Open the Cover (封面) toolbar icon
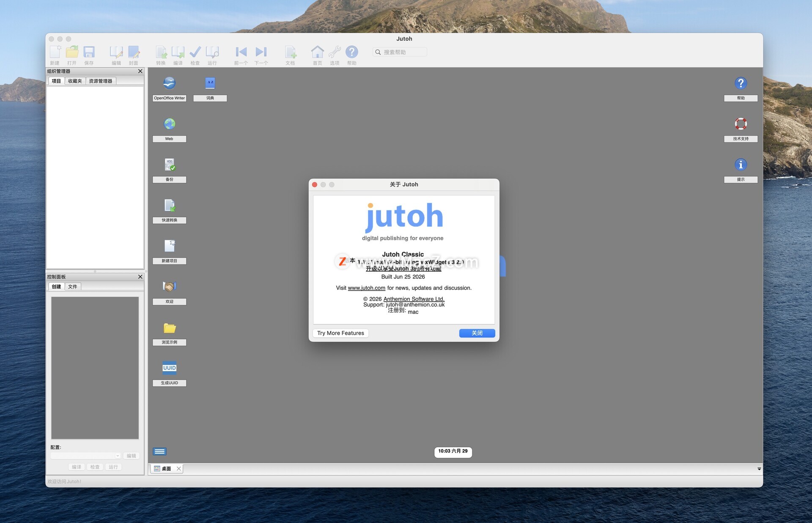Viewport: 812px width, 523px height. (x=134, y=52)
